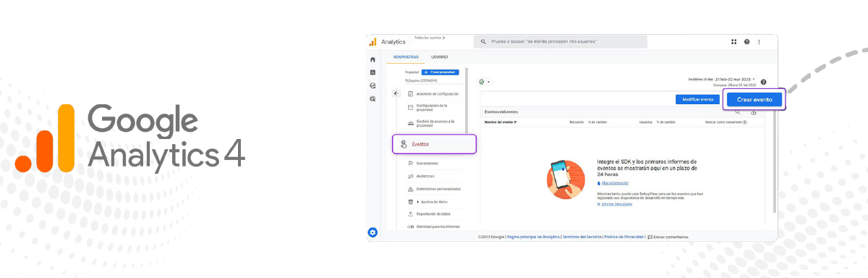
Task: Open Gestión de accesos a la propiedad
Action: [436, 123]
